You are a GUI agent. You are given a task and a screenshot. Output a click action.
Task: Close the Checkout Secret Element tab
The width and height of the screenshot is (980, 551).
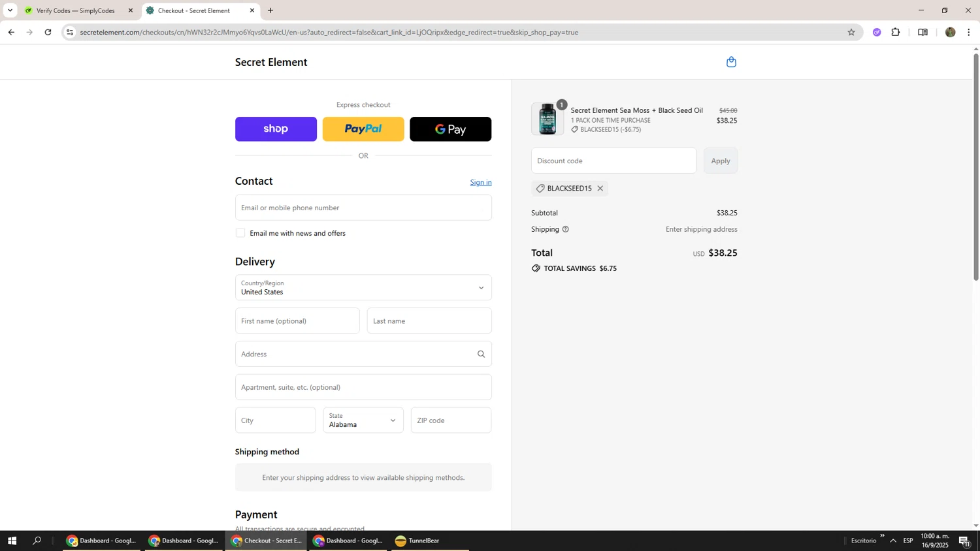coord(252,10)
